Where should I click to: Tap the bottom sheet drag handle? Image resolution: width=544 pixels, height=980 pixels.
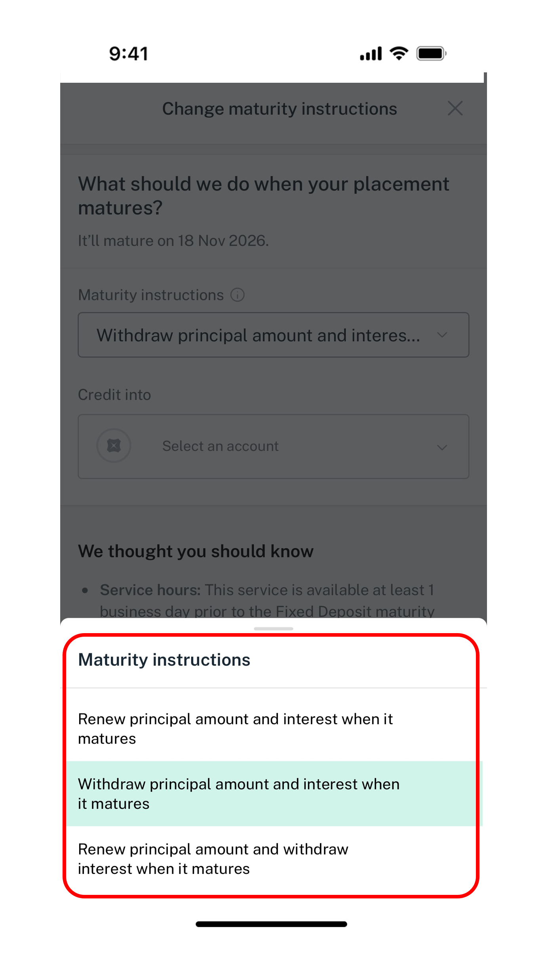pos(274,628)
